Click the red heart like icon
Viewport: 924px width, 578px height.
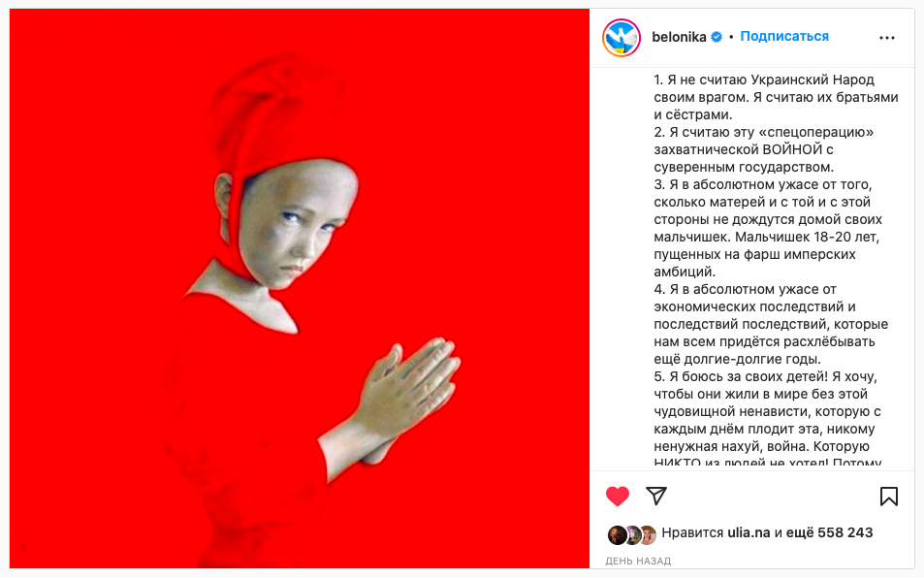tap(617, 497)
